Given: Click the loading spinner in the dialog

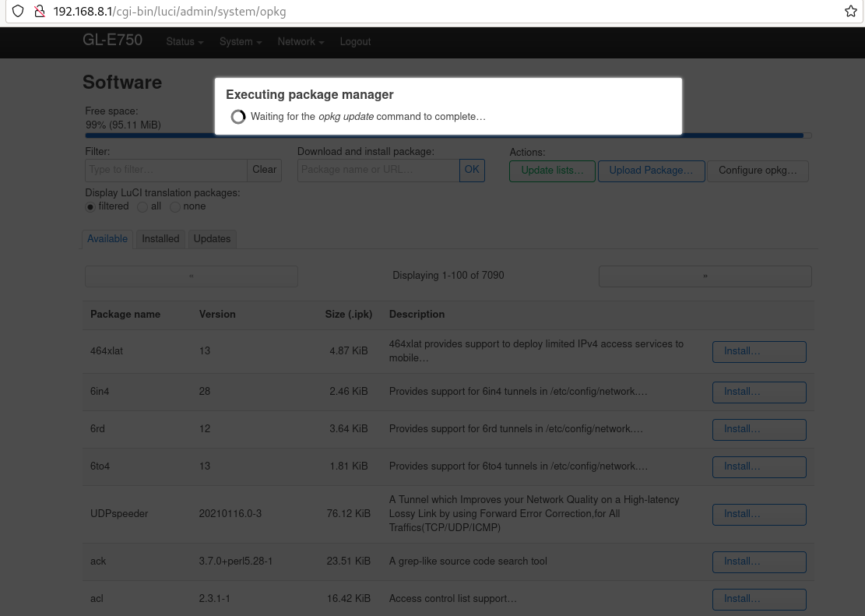Looking at the screenshot, I should (237, 117).
